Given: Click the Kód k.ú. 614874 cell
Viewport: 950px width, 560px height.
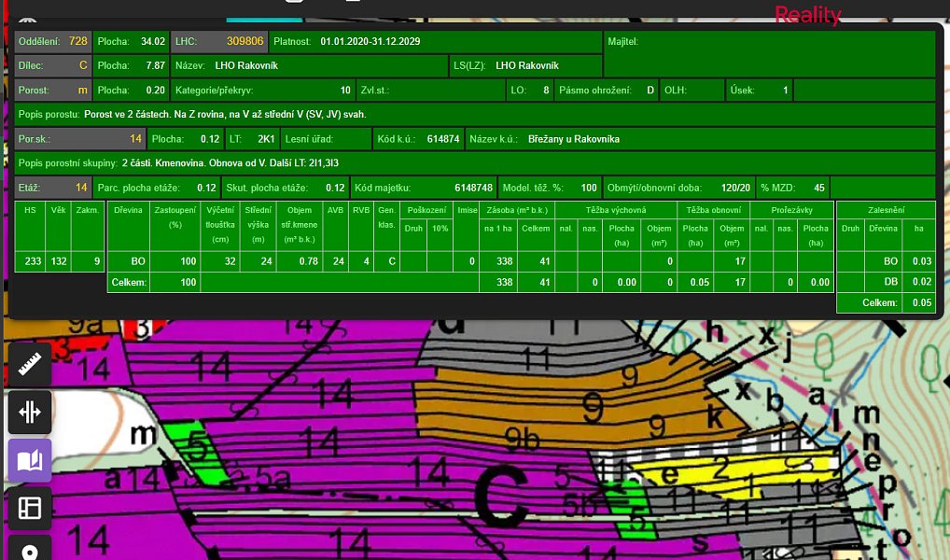Looking at the screenshot, I should 418,139.
